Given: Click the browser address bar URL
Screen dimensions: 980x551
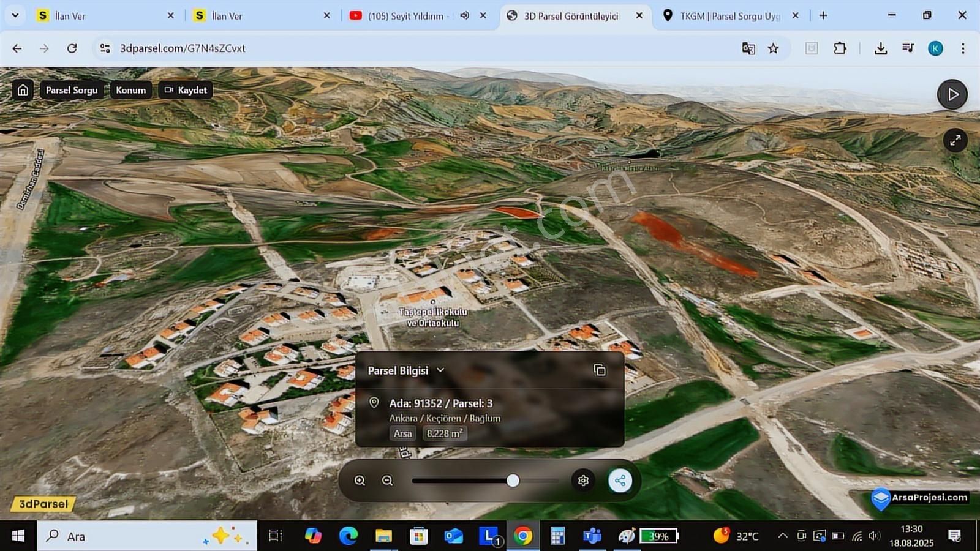Looking at the screenshot, I should point(183,48).
